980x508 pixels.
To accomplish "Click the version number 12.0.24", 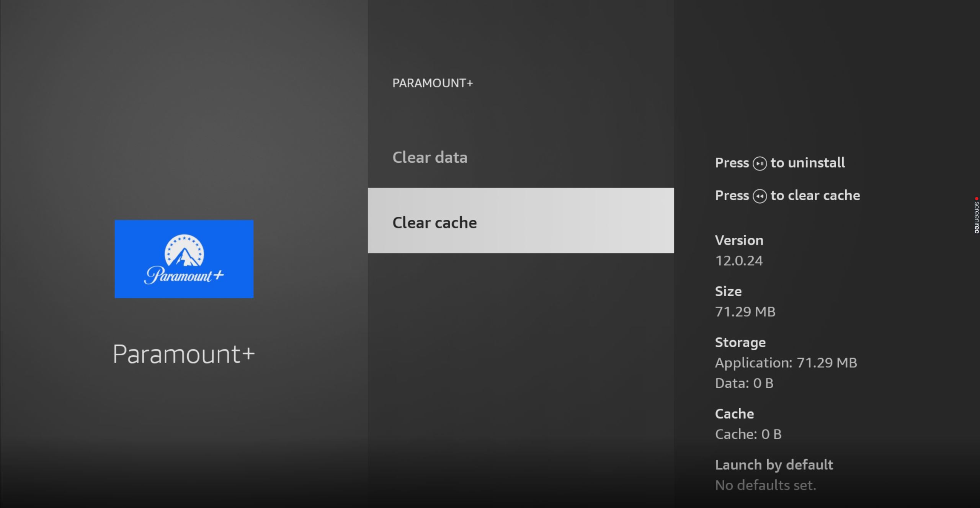I will (739, 261).
